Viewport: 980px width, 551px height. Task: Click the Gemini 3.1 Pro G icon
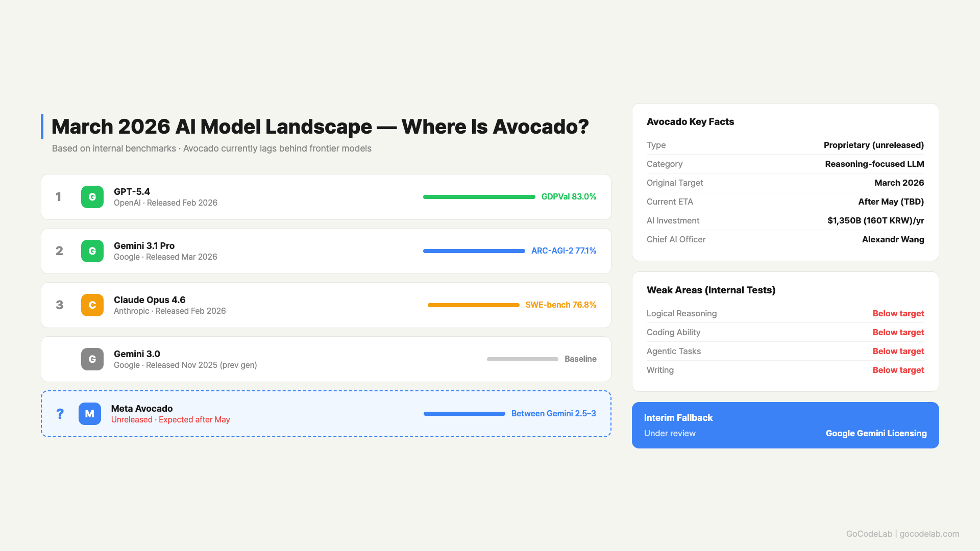tap(92, 251)
